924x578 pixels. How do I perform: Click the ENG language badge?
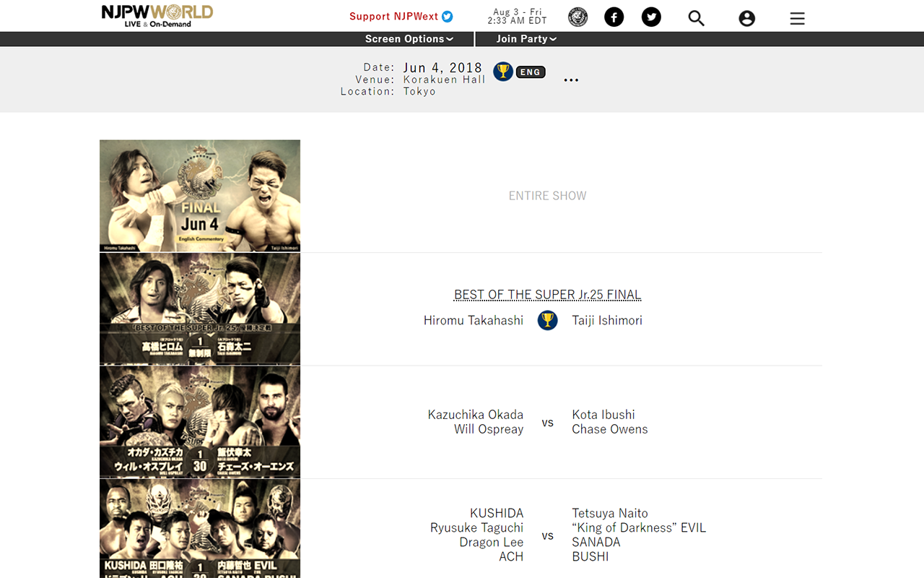pyautogui.click(x=531, y=72)
